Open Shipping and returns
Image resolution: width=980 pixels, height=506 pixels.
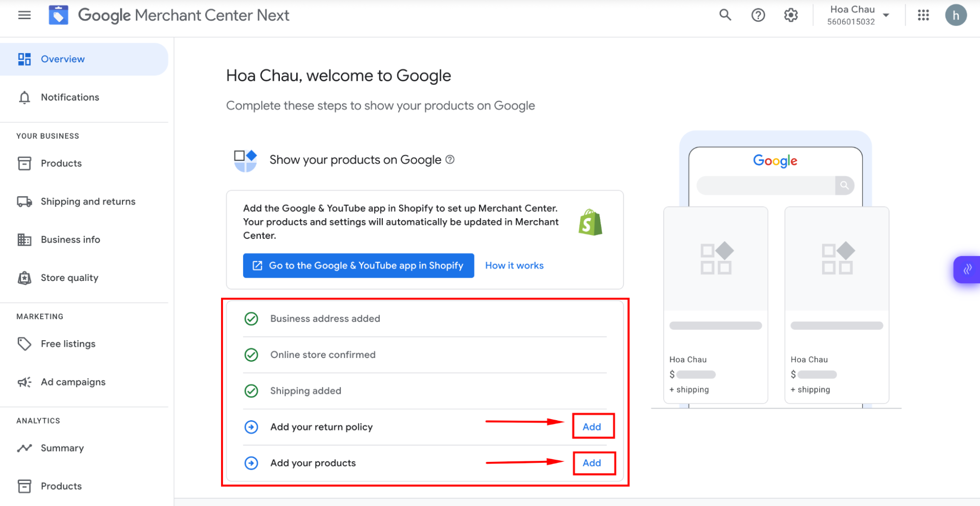pyautogui.click(x=84, y=202)
